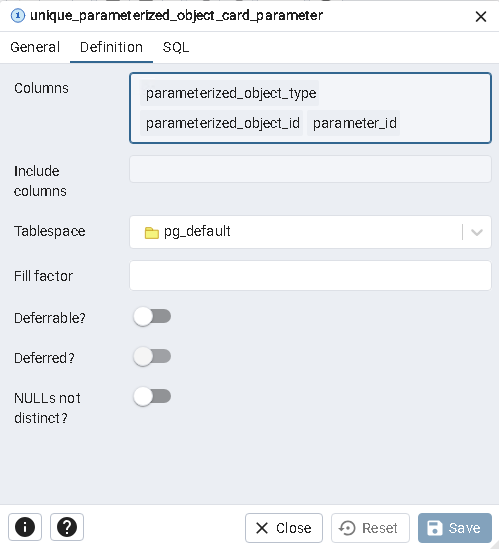Click inside the Fill factor field
The image size is (499, 549).
310,276
